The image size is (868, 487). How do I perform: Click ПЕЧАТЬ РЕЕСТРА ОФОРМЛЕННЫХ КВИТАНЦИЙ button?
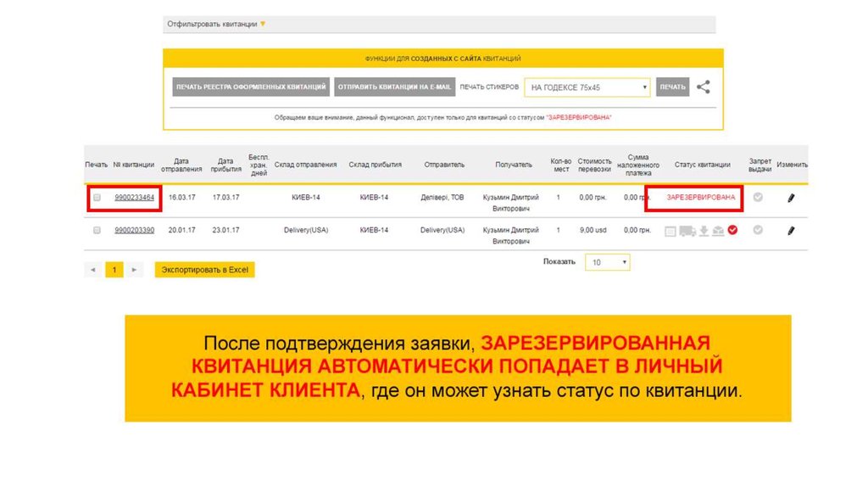point(251,87)
